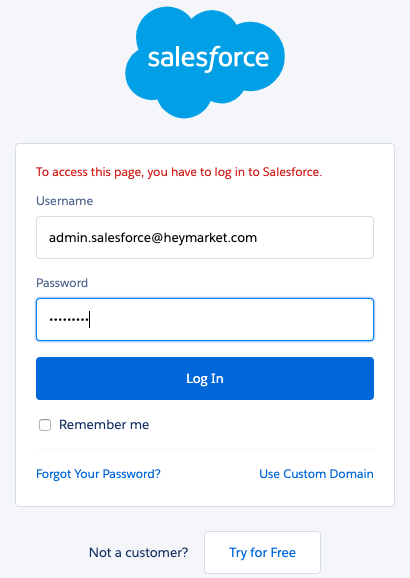Open the Forgot Your Password? link
The width and height of the screenshot is (410, 578).
(98, 474)
